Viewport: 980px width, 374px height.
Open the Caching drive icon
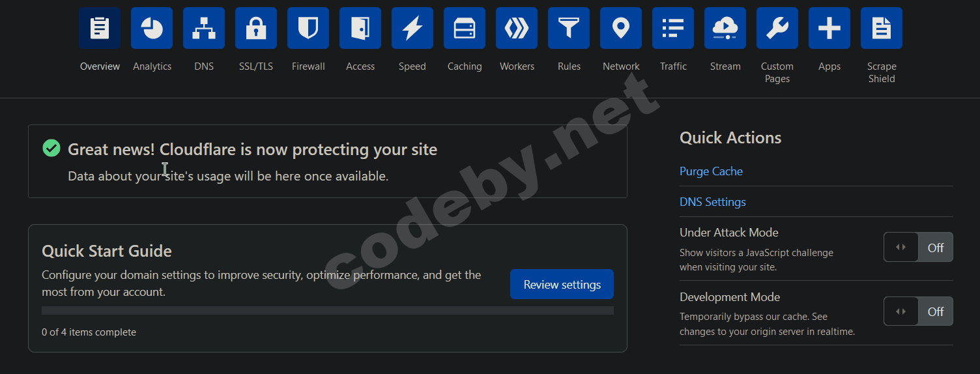pyautogui.click(x=465, y=28)
